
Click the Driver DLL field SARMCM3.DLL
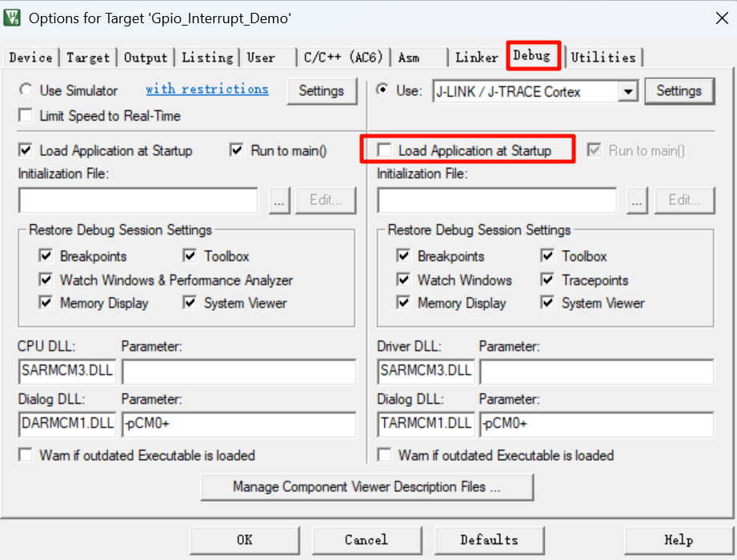(x=426, y=371)
